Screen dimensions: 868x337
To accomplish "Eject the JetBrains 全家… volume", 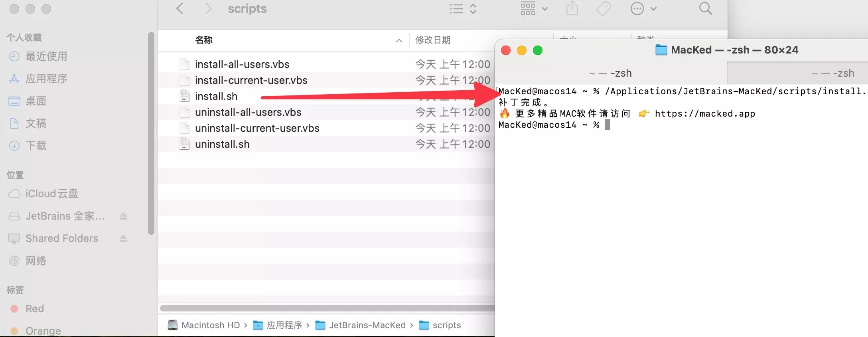I will pyautogui.click(x=123, y=216).
